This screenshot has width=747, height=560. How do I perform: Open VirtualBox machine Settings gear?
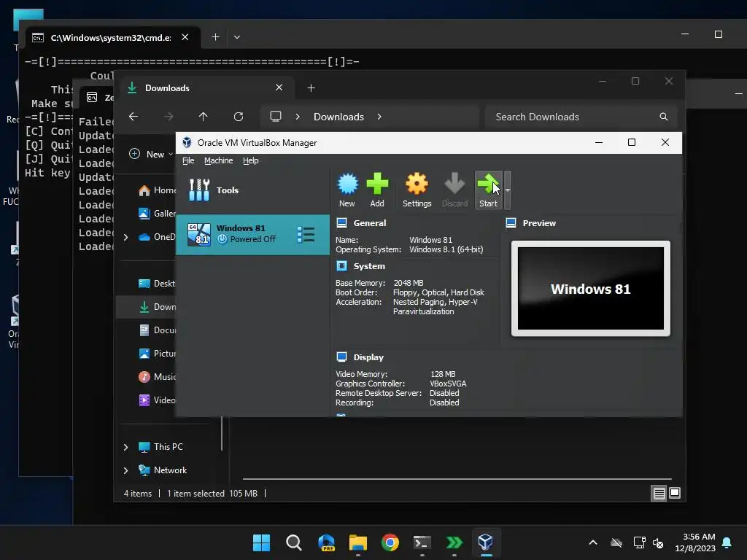click(417, 190)
